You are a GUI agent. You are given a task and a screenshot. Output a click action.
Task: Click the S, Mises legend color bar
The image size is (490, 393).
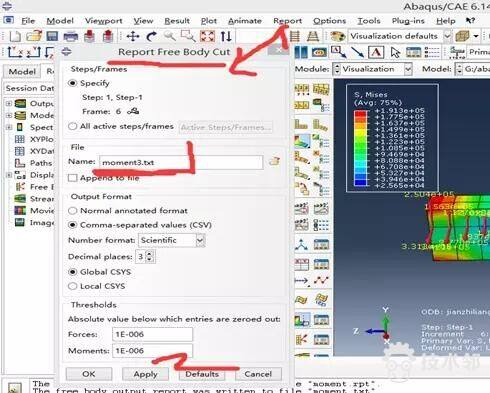pyautogui.click(x=361, y=148)
